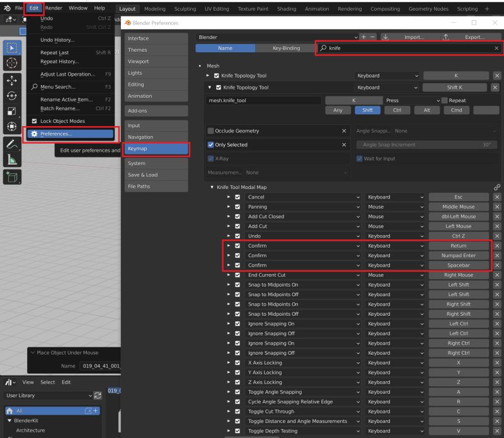Image resolution: width=504 pixels, height=438 pixels.
Task: Click the Import keymap button
Action: [414, 37]
